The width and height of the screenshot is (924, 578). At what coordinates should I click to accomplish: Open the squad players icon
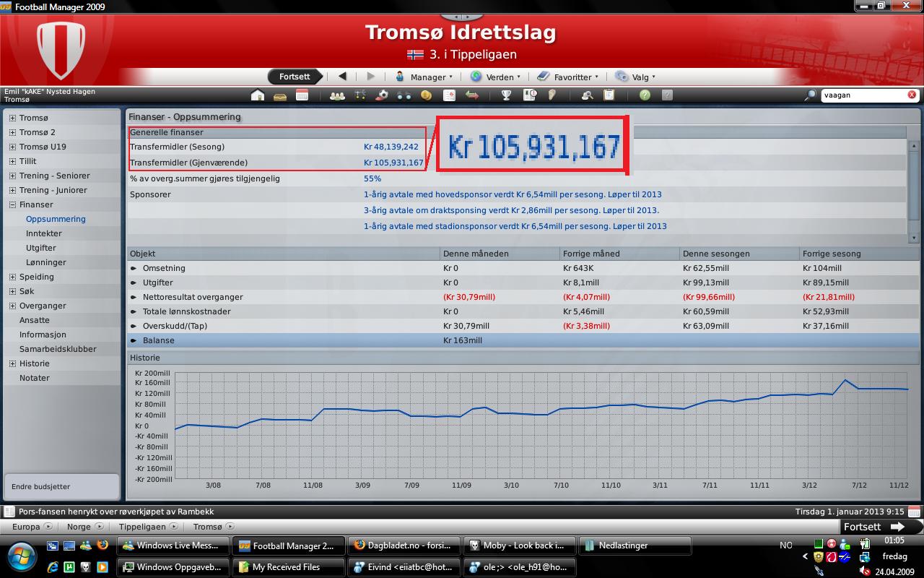point(337,95)
